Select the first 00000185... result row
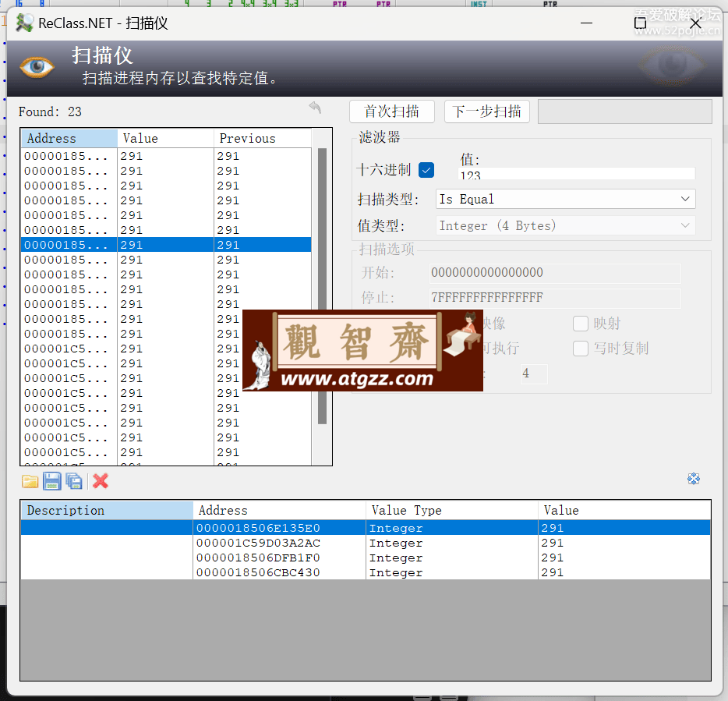 point(166,156)
